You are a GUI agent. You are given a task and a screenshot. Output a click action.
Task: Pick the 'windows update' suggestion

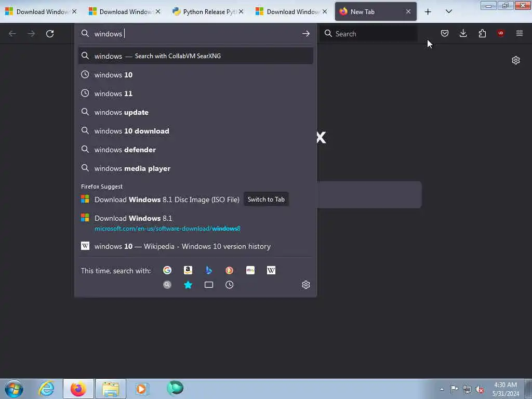(x=195, y=112)
